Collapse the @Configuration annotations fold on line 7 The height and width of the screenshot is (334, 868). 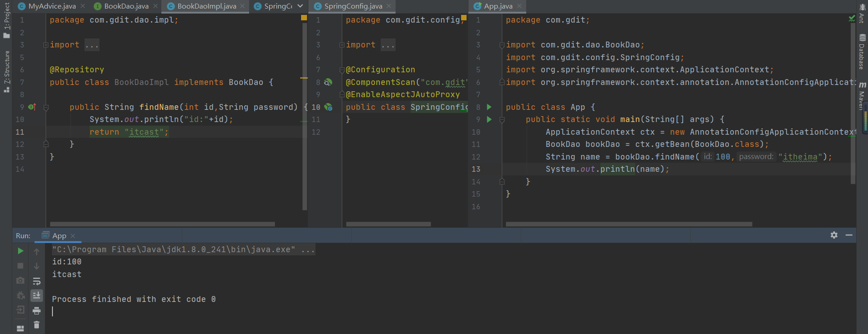(x=342, y=70)
